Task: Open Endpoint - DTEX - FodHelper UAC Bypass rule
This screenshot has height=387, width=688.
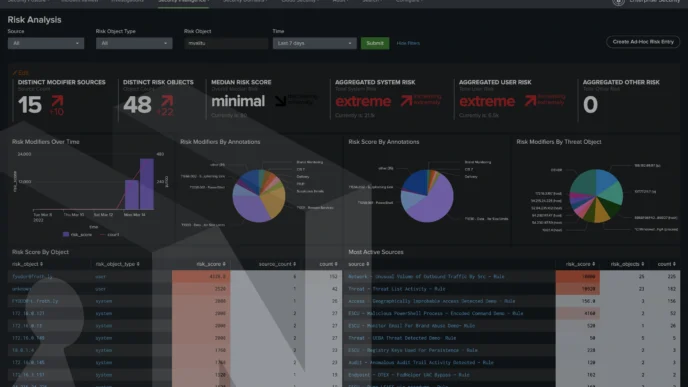Action: tap(409, 375)
